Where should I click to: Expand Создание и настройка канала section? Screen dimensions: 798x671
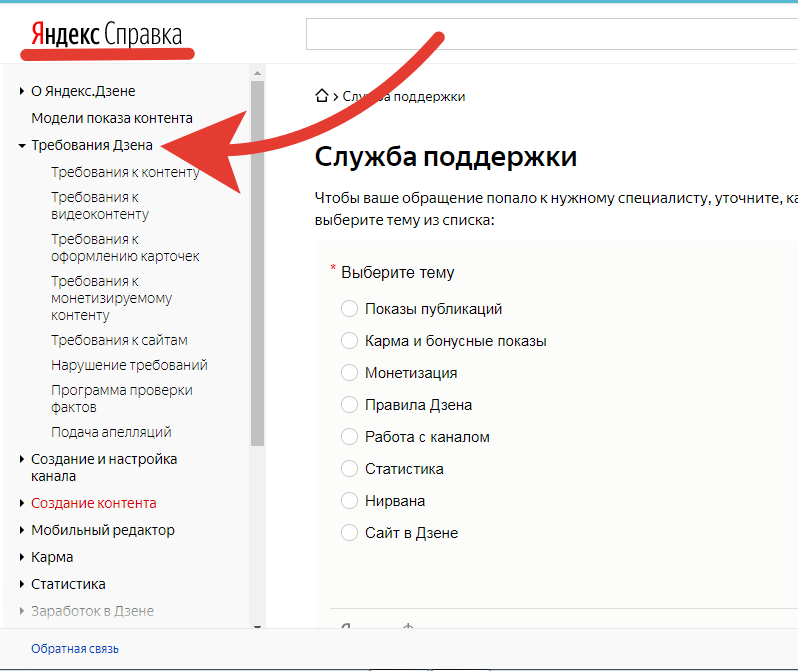click(x=21, y=459)
